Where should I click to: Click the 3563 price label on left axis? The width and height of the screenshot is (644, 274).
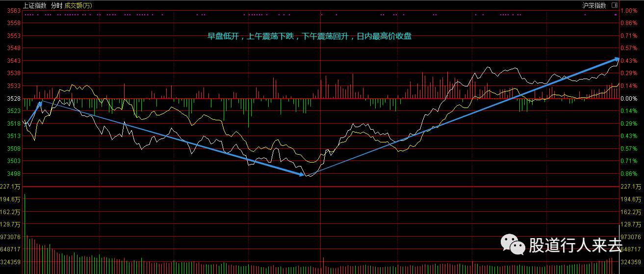14,11
